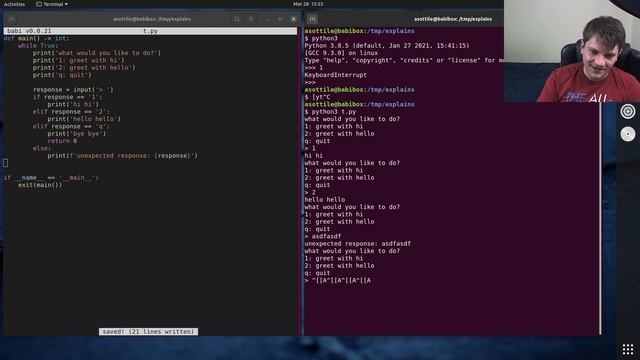
Task: Click the '> 2' input line in terminal
Action: 310,193
